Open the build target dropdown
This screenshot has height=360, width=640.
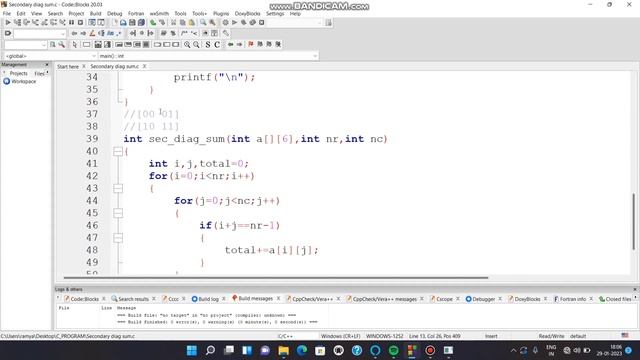pos(296,22)
